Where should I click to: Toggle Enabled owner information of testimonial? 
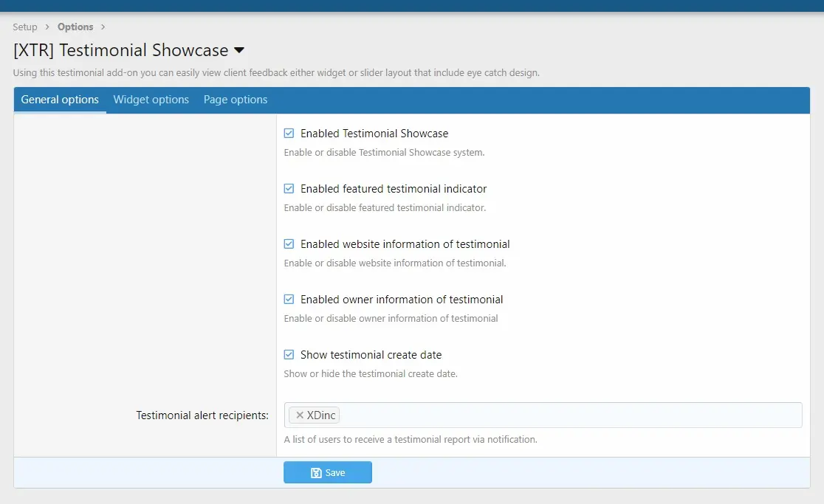coord(289,300)
